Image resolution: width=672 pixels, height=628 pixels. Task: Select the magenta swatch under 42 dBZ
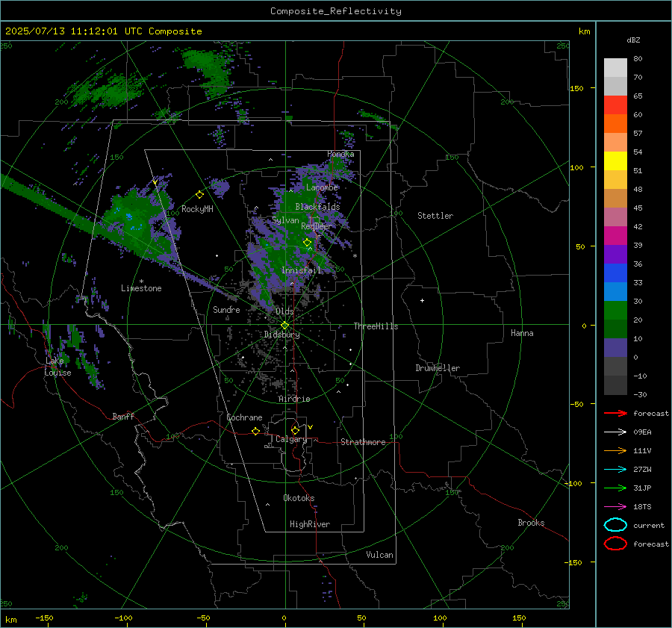pyautogui.click(x=615, y=235)
